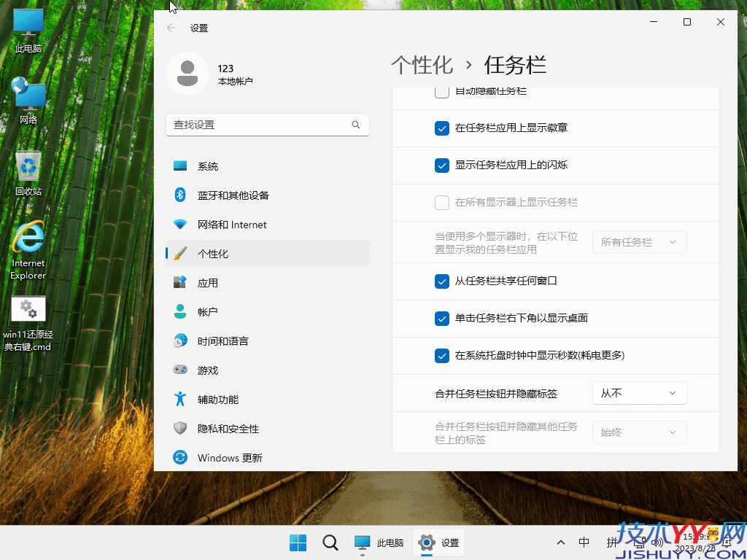Select 时间和语言 in the sidebar
The width and height of the screenshot is (747, 560).
coord(225,341)
